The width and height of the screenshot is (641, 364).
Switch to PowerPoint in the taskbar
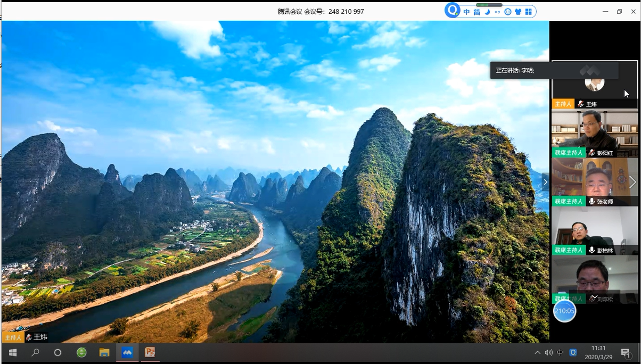[x=150, y=352]
